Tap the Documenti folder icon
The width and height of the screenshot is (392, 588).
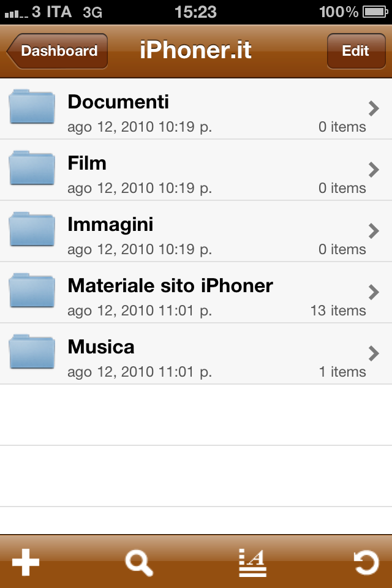pos(32,107)
